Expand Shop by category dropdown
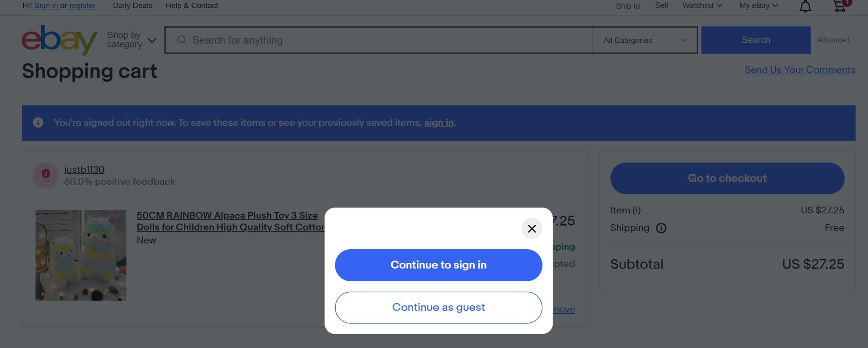 point(132,40)
